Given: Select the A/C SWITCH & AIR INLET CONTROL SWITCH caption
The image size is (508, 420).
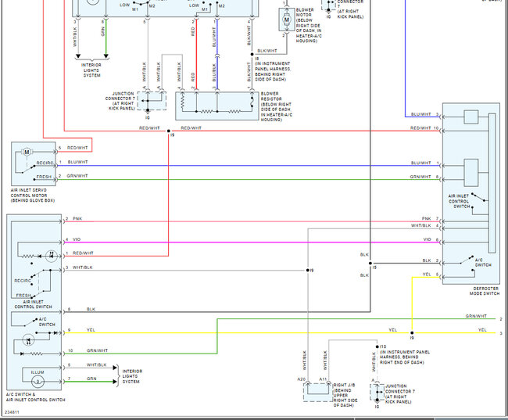Looking at the screenshot, I should [x=35, y=397].
